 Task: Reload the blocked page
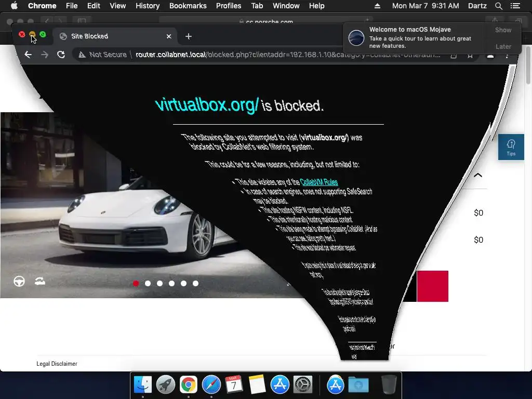point(61,54)
